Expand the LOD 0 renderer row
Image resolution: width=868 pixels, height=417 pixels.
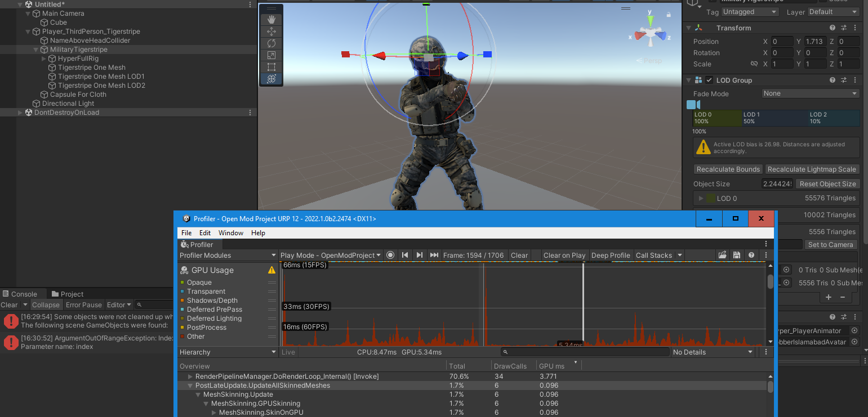click(x=701, y=198)
